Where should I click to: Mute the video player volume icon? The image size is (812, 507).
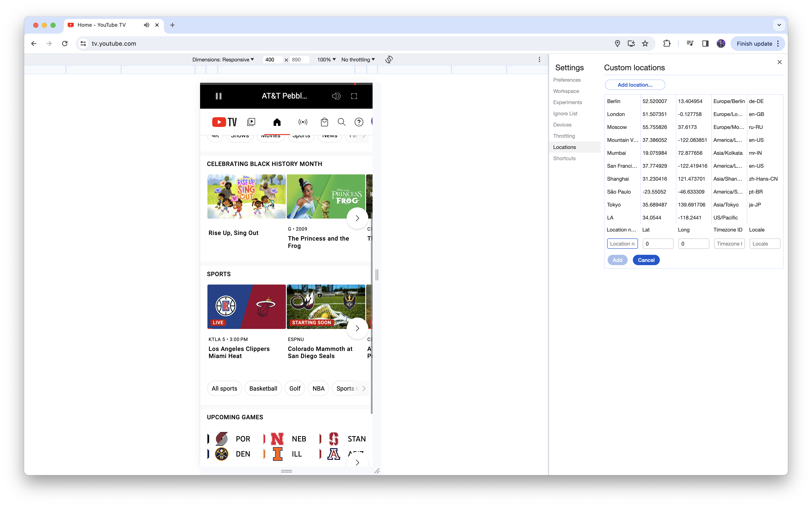pos(336,96)
